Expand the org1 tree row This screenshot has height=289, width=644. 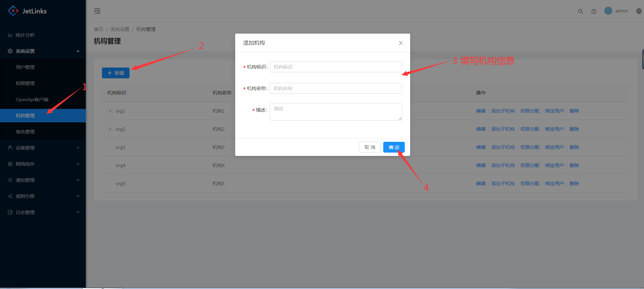[110, 111]
